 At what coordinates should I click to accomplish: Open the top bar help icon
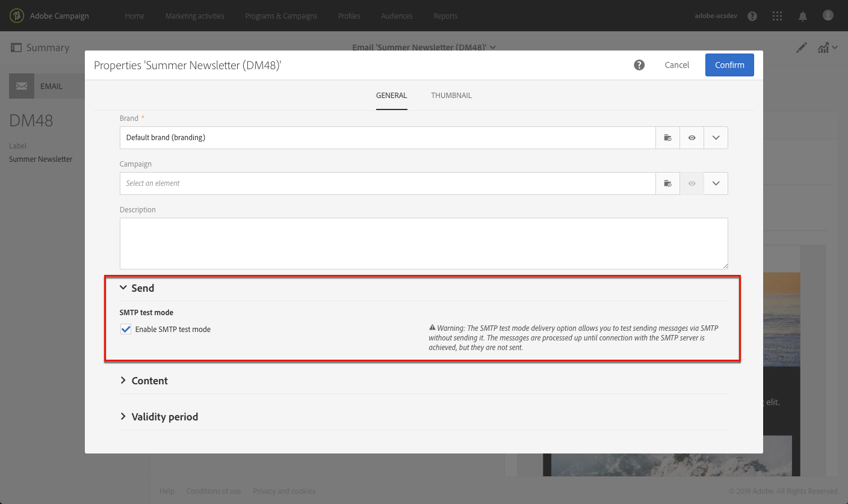(x=752, y=16)
